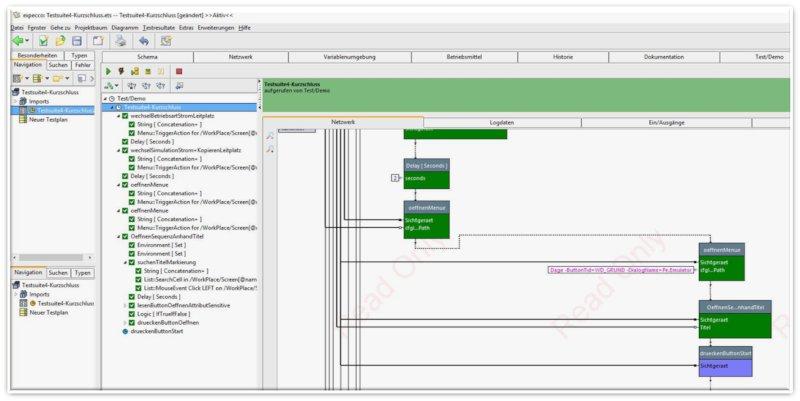Toggle checkbox for List:SearchCell row
The image size is (800, 401).
pyautogui.click(x=138, y=280)
